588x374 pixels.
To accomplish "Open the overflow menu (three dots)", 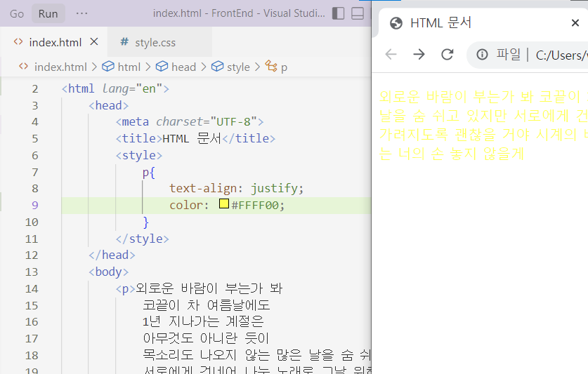I will [81, 13].
